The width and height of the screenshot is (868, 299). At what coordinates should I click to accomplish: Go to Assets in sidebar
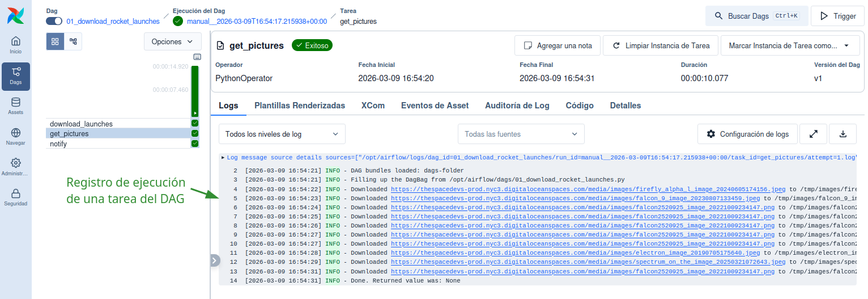pyautogui.click(x=16, y=106)
